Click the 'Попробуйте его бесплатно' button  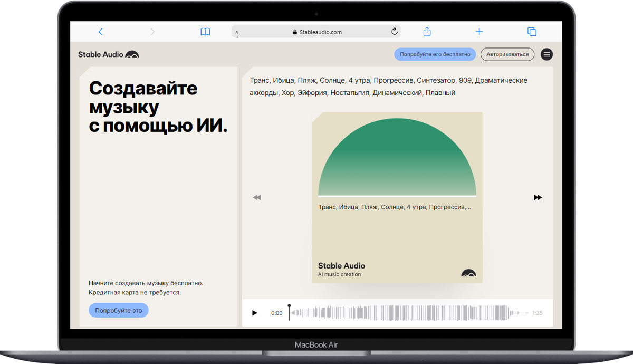pos(435,54)
